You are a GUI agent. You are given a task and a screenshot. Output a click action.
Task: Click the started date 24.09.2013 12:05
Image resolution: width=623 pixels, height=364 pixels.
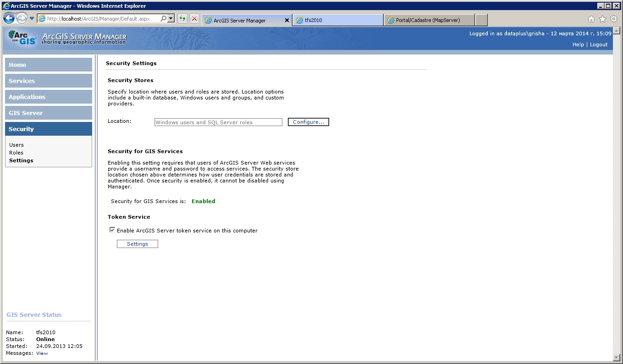coord(59,346)
